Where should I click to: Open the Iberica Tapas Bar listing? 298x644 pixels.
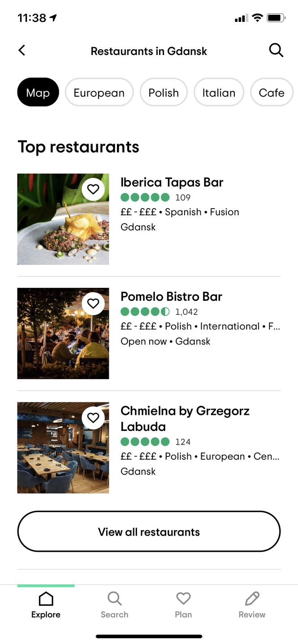(172, 182)
